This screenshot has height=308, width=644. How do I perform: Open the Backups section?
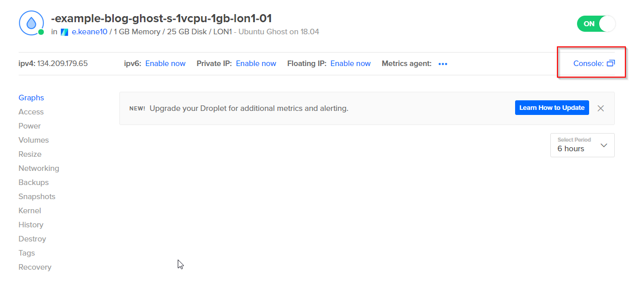pyautogui.click(x=34, y=182)
